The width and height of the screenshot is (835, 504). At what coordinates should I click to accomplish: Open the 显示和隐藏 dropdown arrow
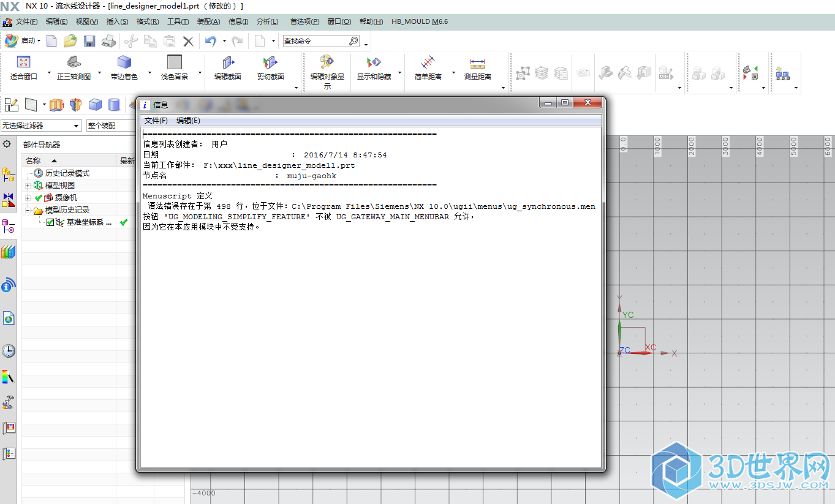coord(399,73)
